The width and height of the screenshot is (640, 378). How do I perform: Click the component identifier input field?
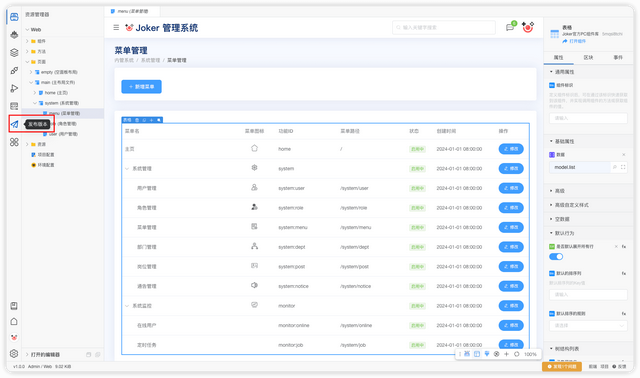588,118
